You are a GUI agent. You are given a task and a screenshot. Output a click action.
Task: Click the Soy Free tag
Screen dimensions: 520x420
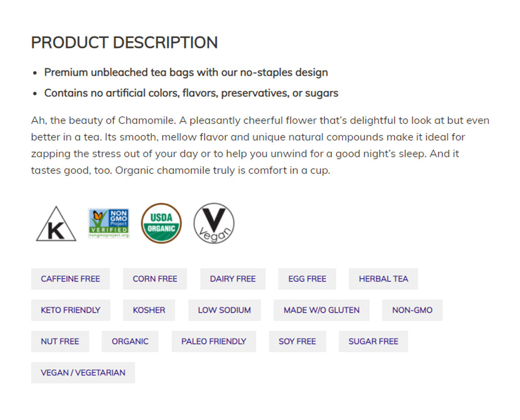click(297, 342)
